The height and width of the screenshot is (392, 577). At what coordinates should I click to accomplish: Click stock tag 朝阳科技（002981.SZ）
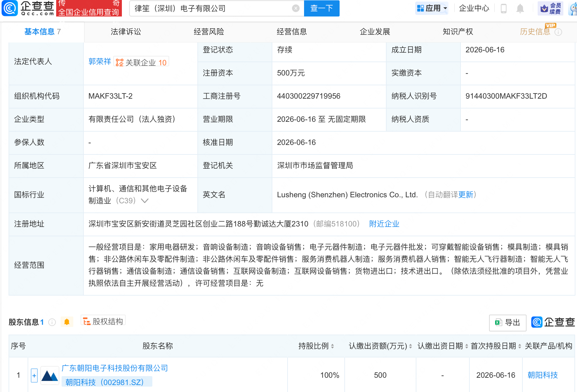(107, 382)
